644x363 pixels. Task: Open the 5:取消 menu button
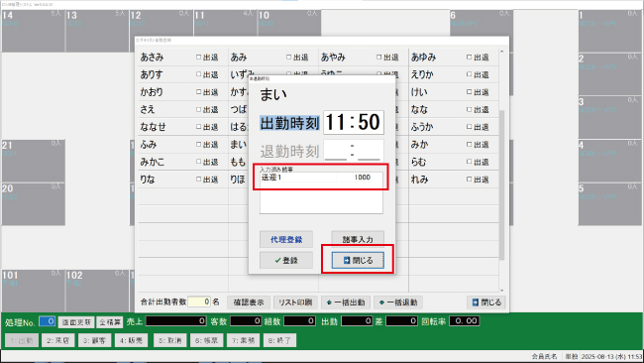(x=170, y=340)
